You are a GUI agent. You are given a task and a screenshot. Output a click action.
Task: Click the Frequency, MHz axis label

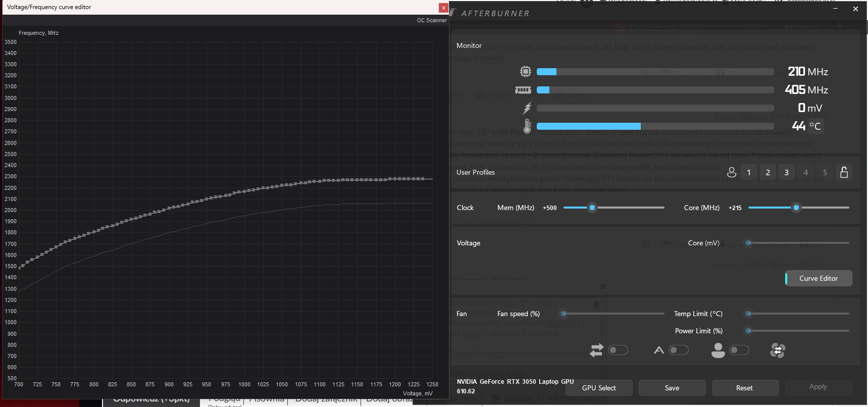[x=38, y=33]
